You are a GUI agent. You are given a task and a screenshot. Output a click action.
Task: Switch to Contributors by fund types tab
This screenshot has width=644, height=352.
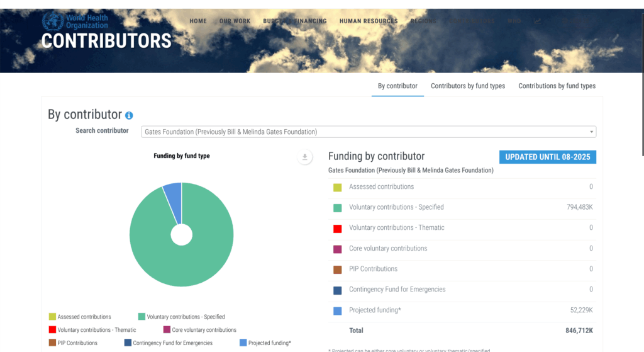467,86
